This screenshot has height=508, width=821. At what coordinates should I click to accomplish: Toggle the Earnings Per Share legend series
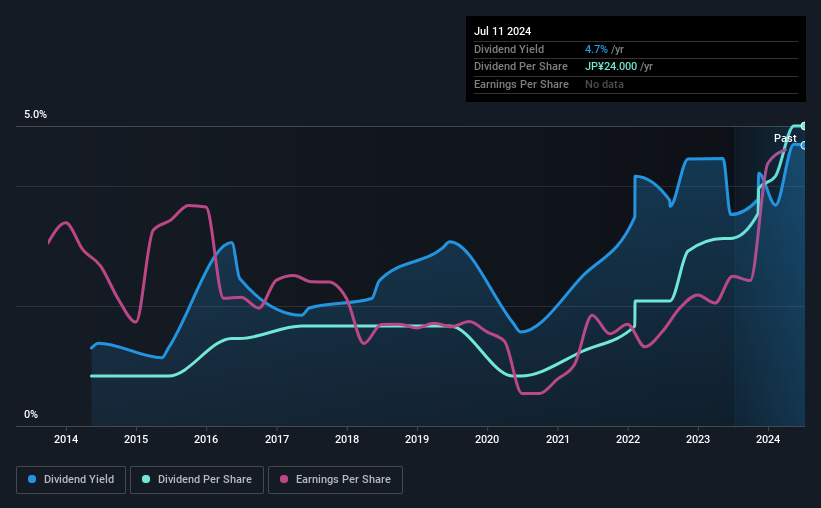(335, 480)
